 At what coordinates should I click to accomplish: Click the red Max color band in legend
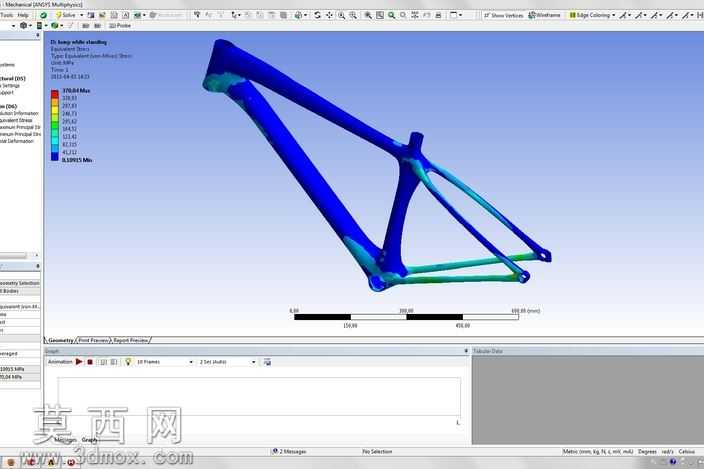[x=55, y=94]
